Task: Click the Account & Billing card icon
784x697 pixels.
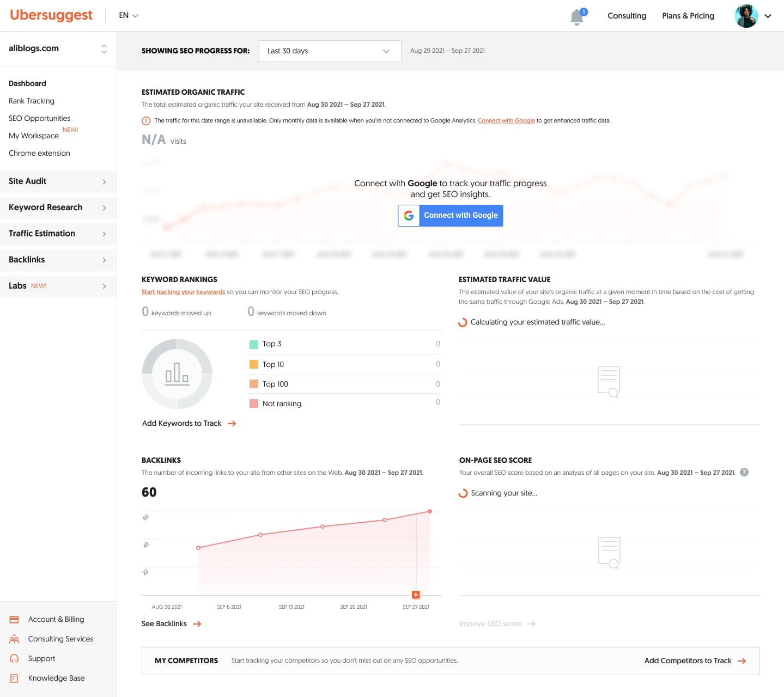Action: (x=15, y=620)
